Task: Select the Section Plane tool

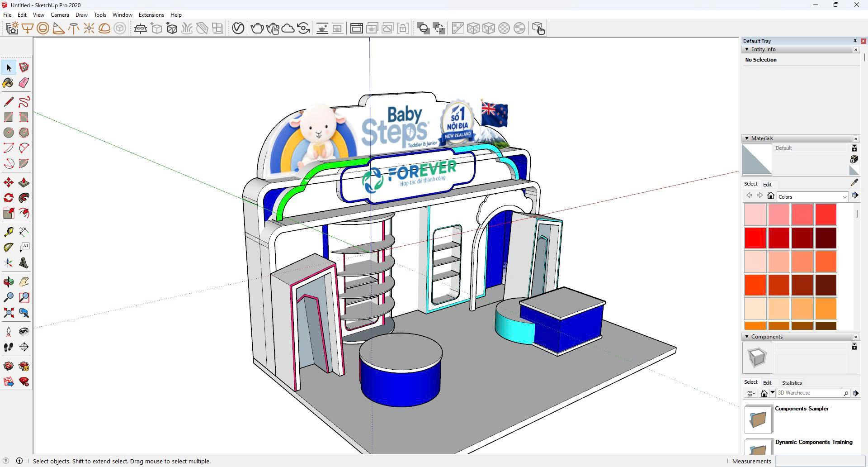Action: point(24,347)
